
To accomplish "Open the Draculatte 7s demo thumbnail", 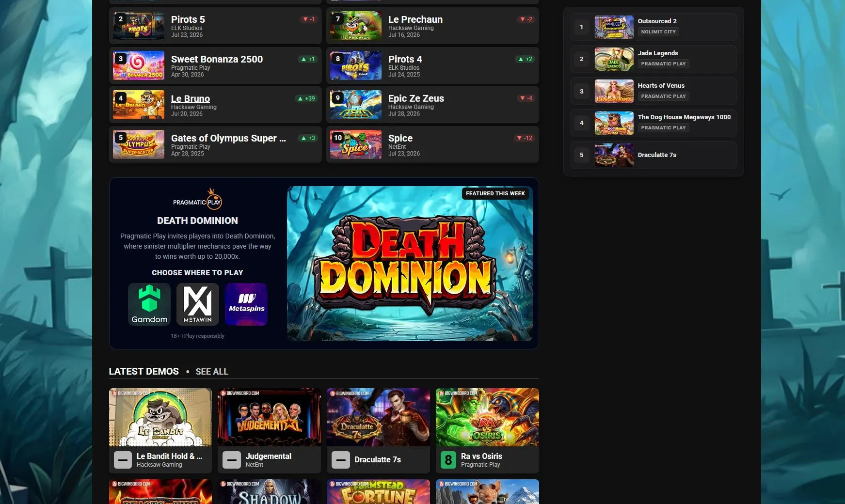I will click(x=378, y=417).
